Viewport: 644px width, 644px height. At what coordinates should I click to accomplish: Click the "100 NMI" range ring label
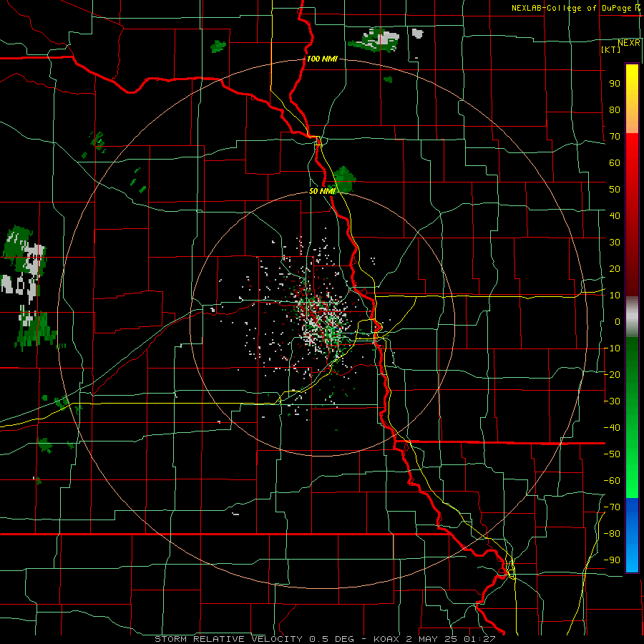pos(322,59)
